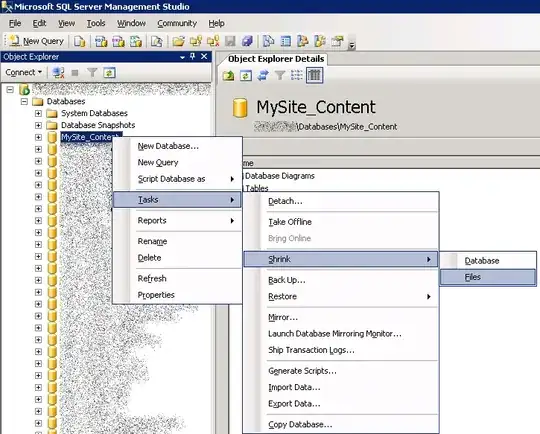
Task: Select Take Offline in the Tasks submenu
Action: pos(341,222)
